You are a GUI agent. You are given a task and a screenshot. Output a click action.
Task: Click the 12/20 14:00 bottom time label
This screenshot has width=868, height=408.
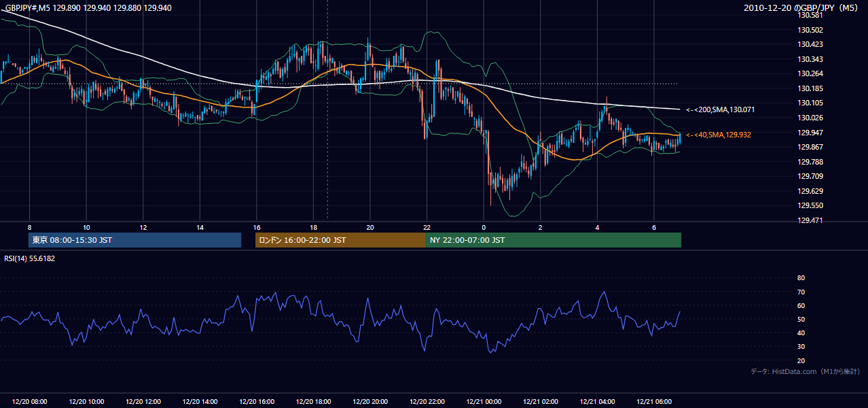pyautogui.click(x=200, y=402)
